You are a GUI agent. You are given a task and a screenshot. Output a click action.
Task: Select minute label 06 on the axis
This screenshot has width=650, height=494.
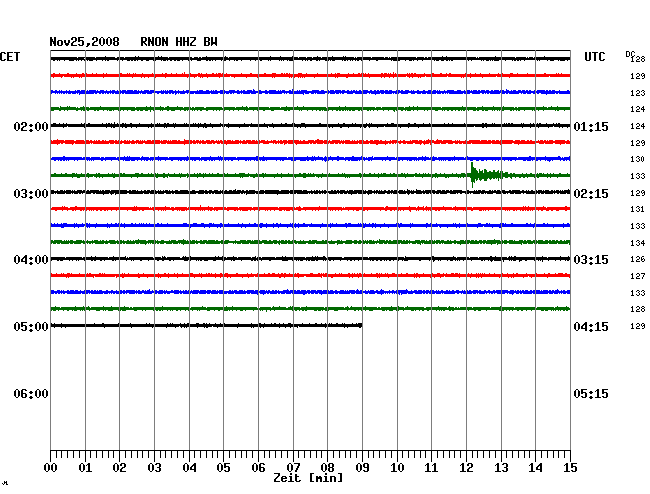point(258,468)
